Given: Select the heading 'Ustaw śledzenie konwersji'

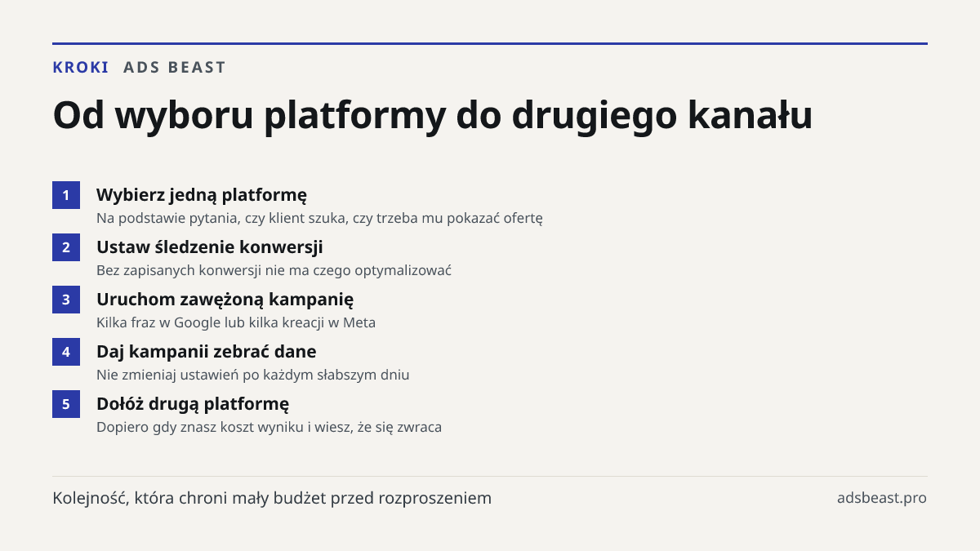Looking at the screenshot, I should tap(210, 247).
